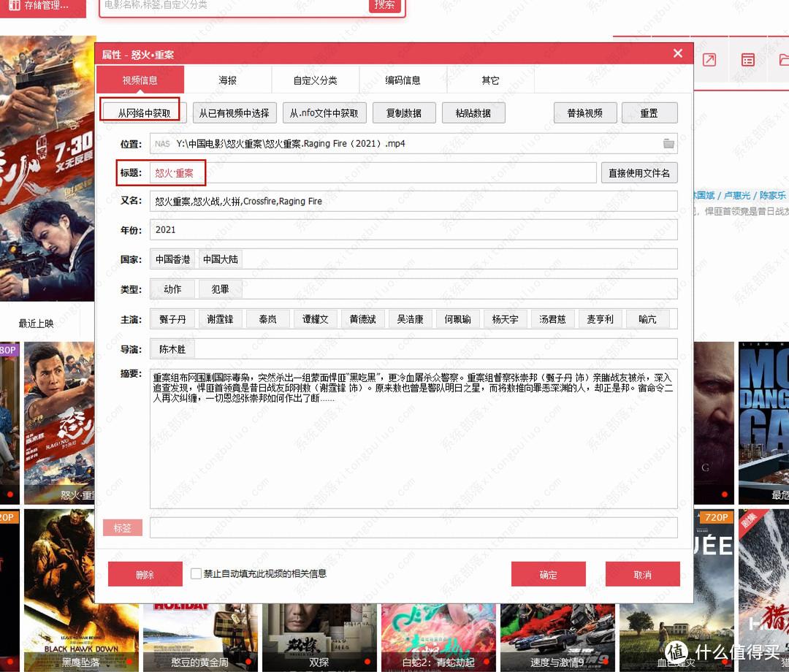Open the 其它 tab

coord(490,80)
